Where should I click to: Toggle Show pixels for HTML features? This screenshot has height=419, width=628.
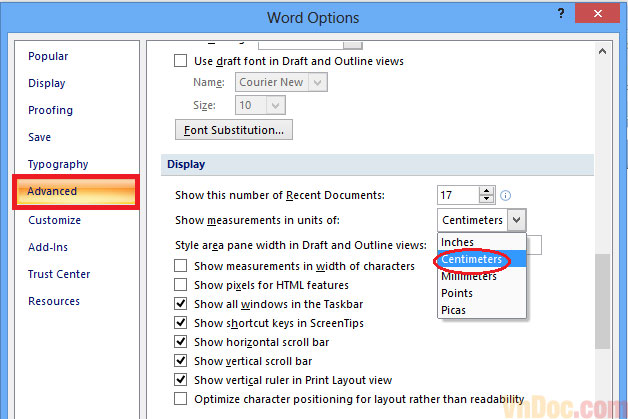tap(181, 285)
